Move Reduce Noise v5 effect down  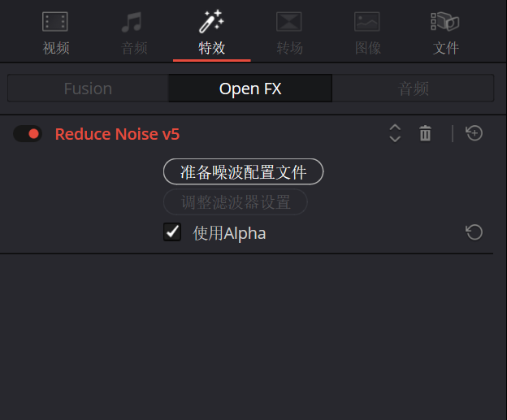click(x=395, y=139)
